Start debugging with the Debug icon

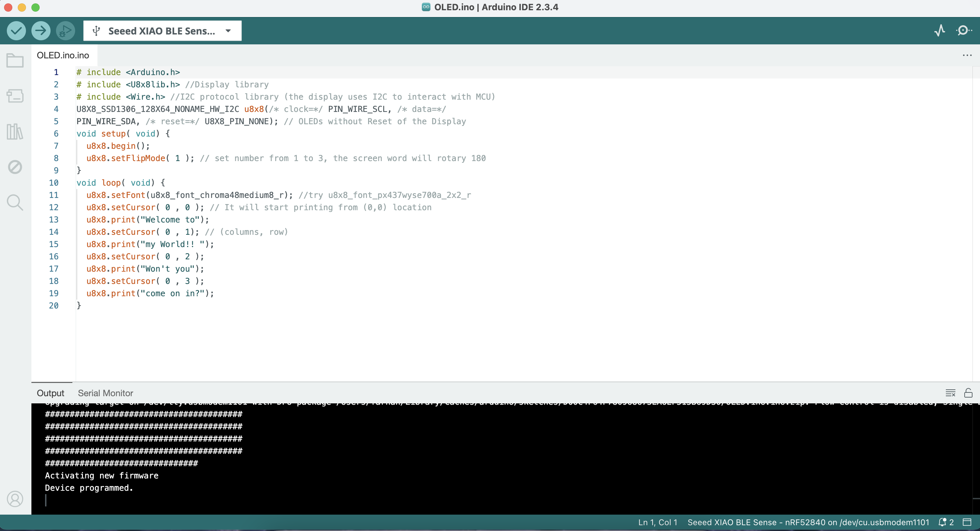coord(66,31)
